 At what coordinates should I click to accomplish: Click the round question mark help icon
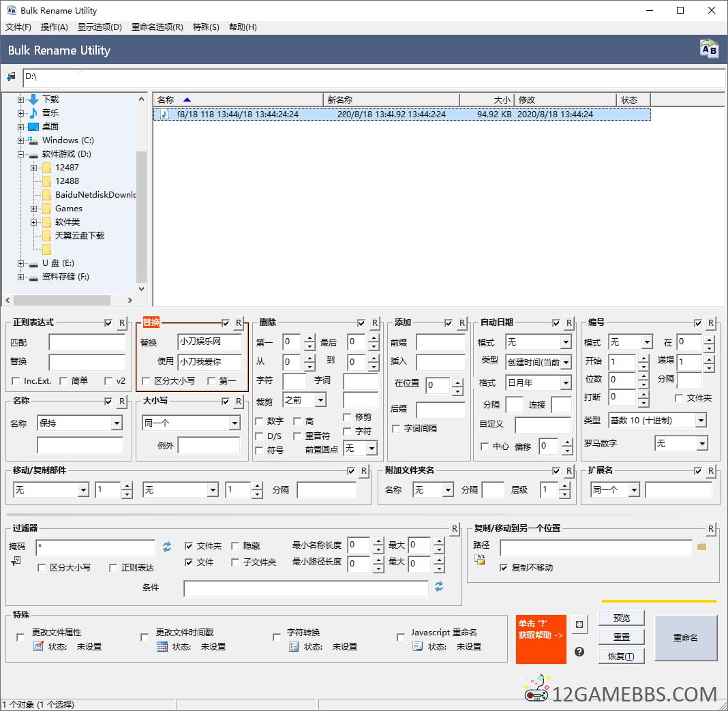579,652
